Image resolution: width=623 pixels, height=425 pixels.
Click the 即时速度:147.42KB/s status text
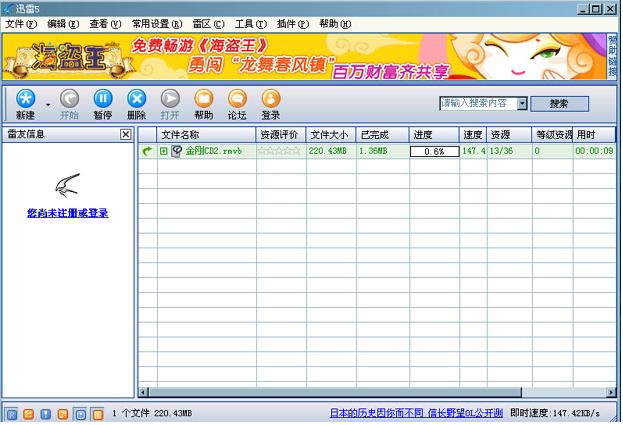(555, 413)
